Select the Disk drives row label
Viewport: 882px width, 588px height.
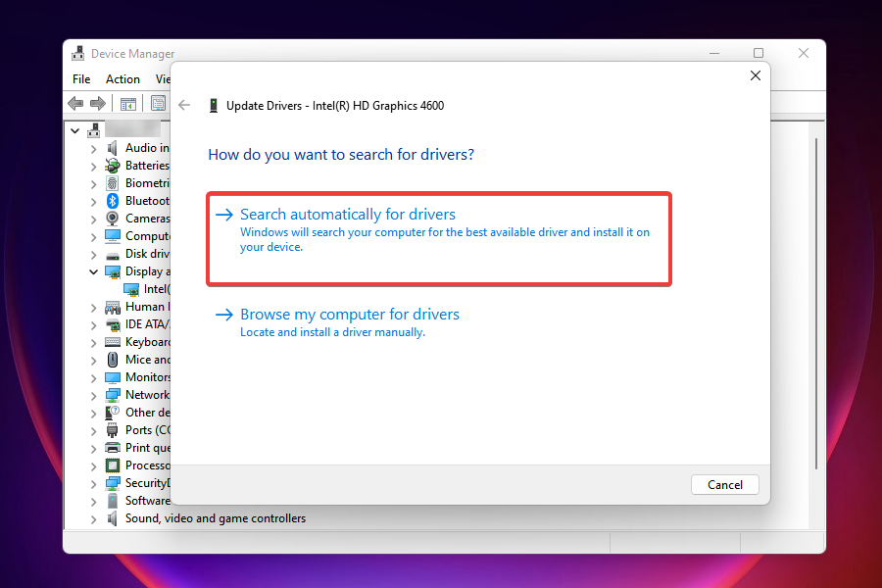[147, 255]
